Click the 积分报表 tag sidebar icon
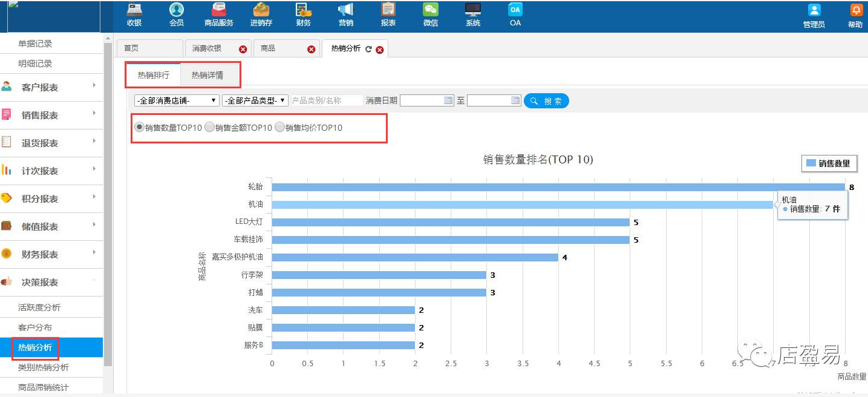Image resolution: width=868 pixels, height=397 pixels. coord(7,198)
